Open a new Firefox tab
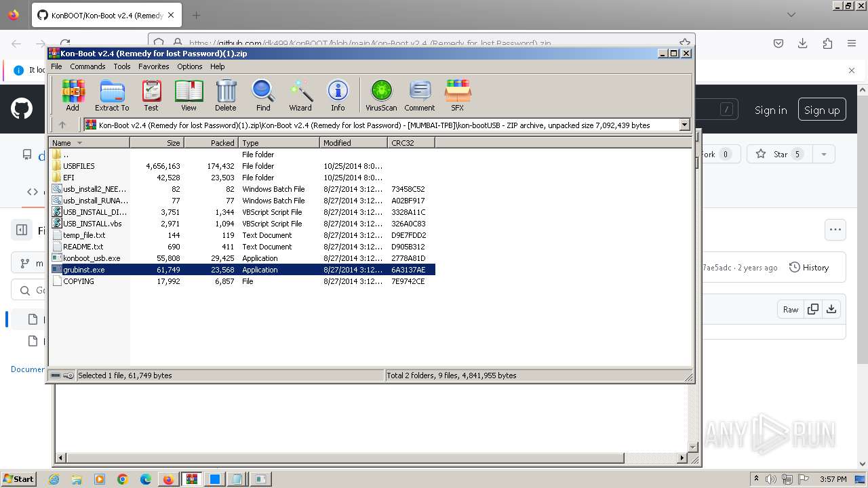The height and width of the screenshot is (488, 868). tap(196, 15)
